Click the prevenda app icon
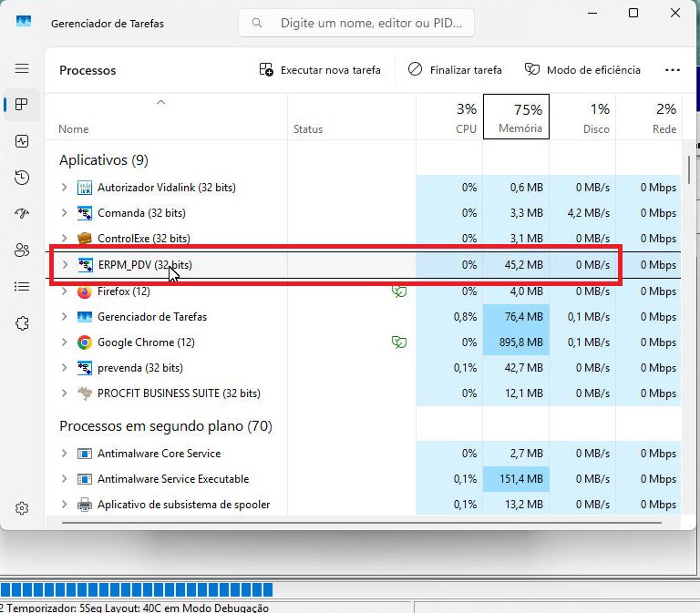The image size is (700, 613). 85,368
